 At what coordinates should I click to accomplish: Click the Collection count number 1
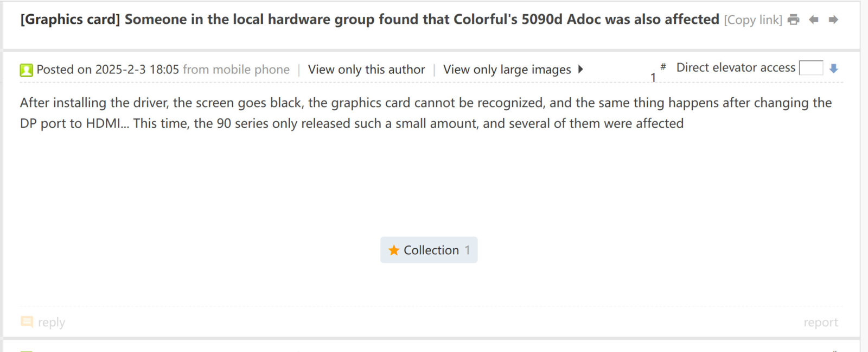click(467, 250)
